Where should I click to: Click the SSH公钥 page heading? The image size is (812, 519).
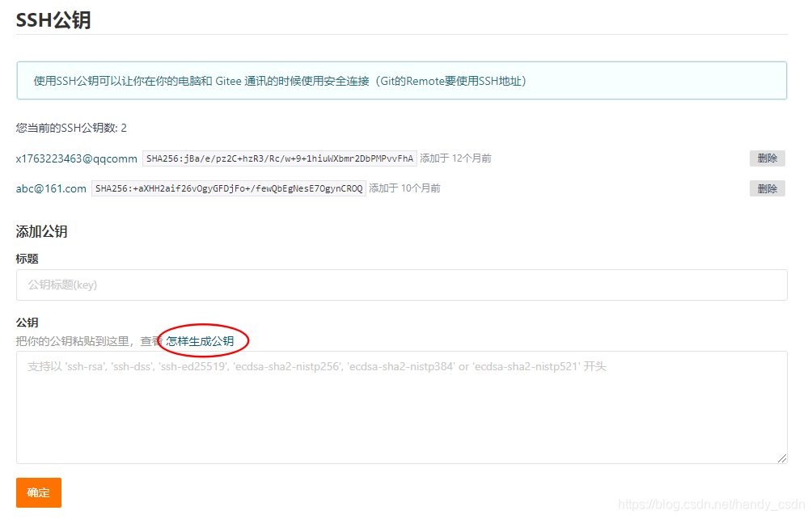(x=53, y=20)
